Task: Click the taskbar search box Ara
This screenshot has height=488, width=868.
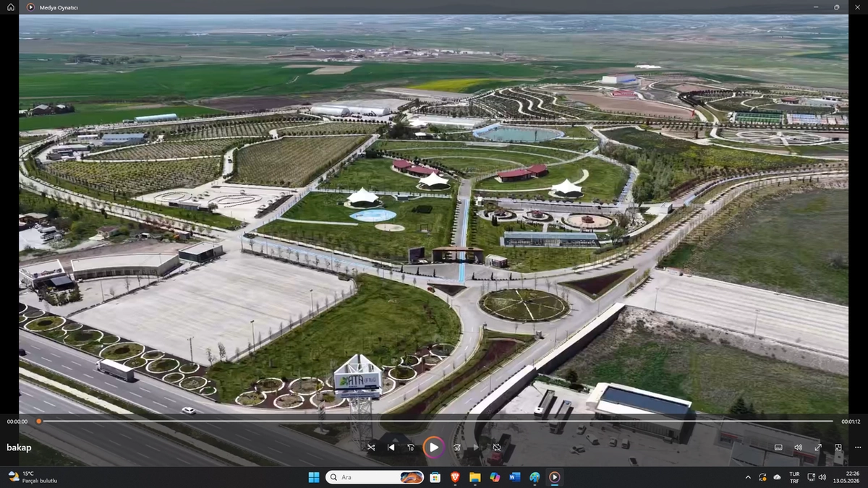Action: click(375, 477)
